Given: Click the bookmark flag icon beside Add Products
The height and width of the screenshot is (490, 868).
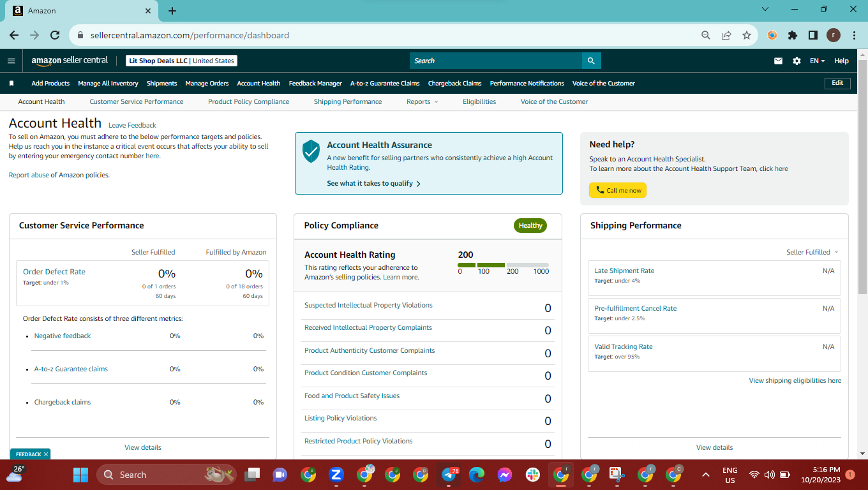Looking at the screenshot, I should [x=11, y=83].
